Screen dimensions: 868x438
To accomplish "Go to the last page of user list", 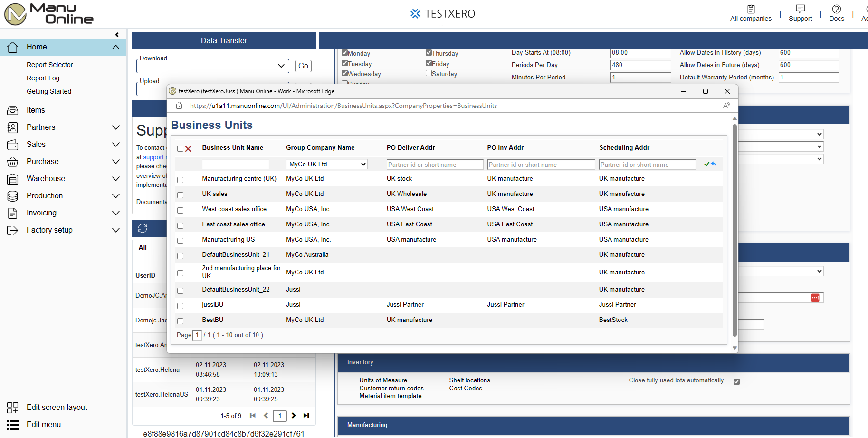I will point(306,416).
